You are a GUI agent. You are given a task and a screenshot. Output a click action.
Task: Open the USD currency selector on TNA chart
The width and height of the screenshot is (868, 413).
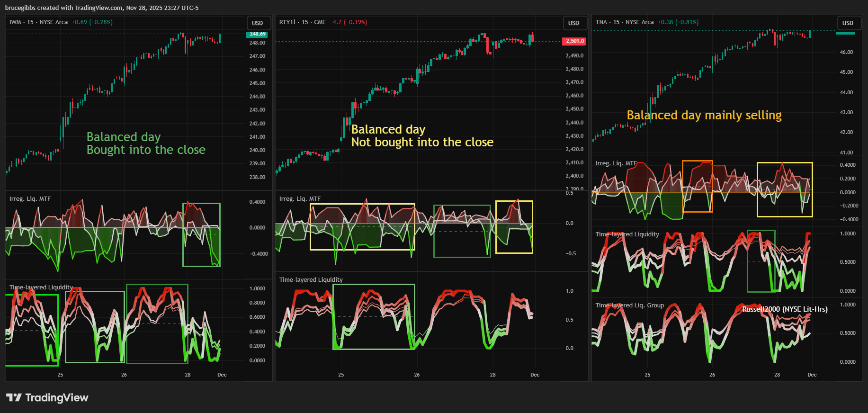coord(848,23)
